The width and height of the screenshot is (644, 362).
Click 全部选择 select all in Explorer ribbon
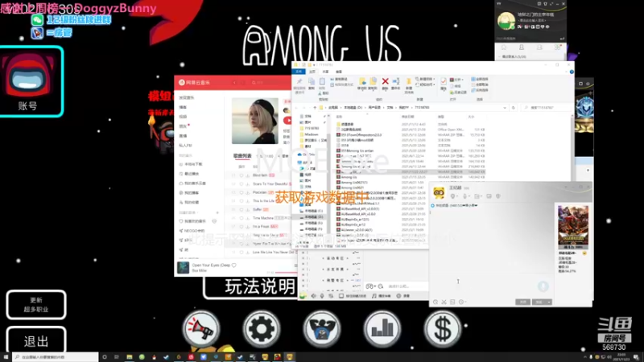pos(480,79)
